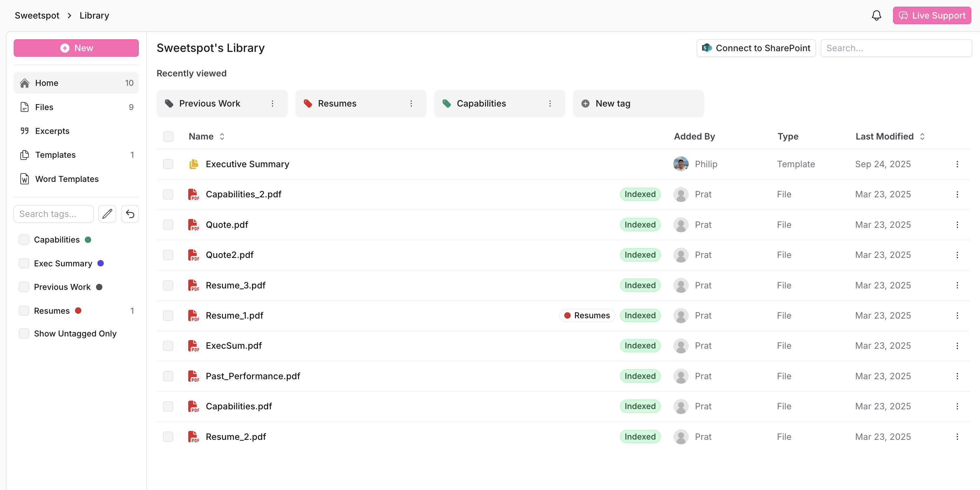Open Live Support chat
Screen dimensions: 980x490
[x=932, y=16]
